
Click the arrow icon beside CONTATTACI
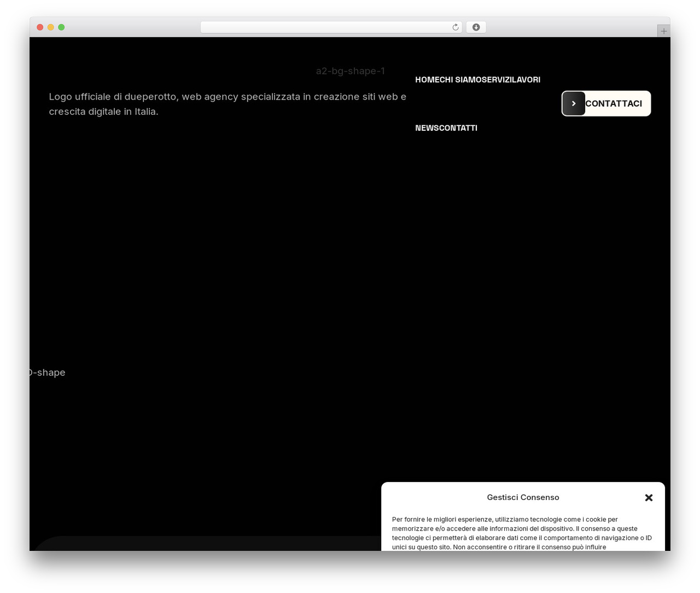(574, 103)
